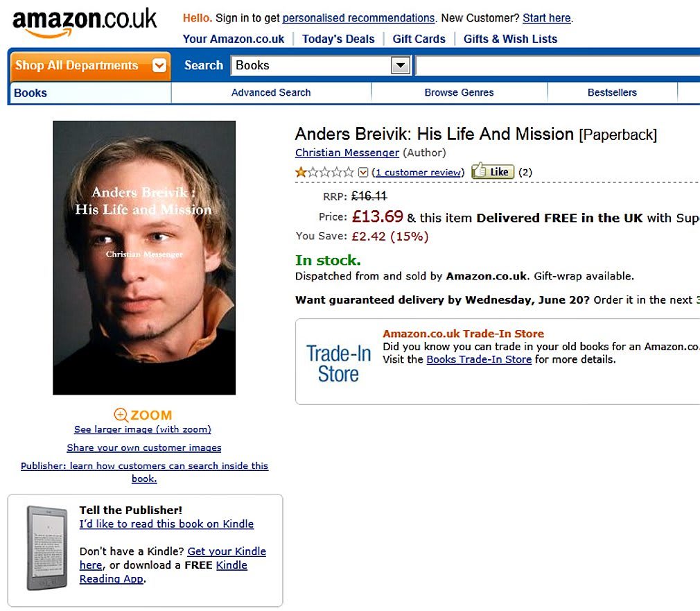The image size is (700, 611).
Task: Click the Books Trade-In Store link
Action: pyautogui.click(x=479, y=359)
